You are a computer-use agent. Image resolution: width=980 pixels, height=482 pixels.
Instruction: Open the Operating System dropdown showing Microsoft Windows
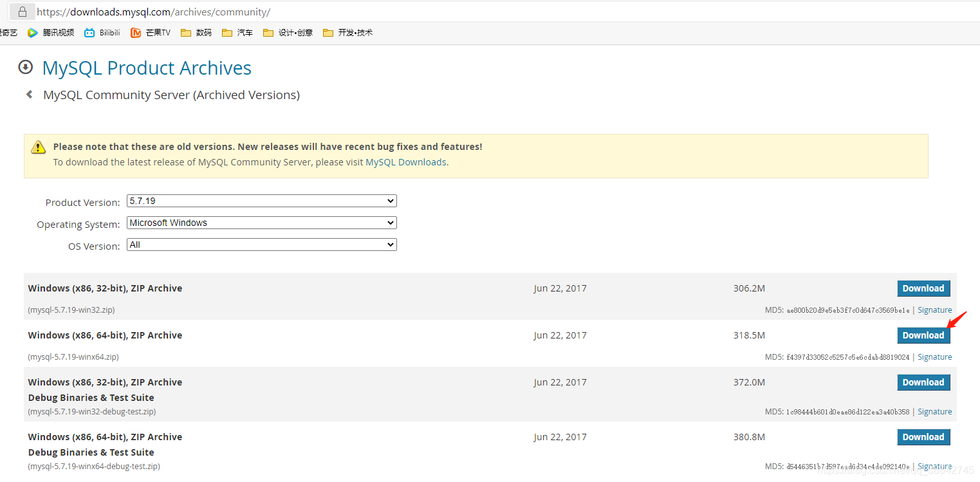(x=262, y=223)
